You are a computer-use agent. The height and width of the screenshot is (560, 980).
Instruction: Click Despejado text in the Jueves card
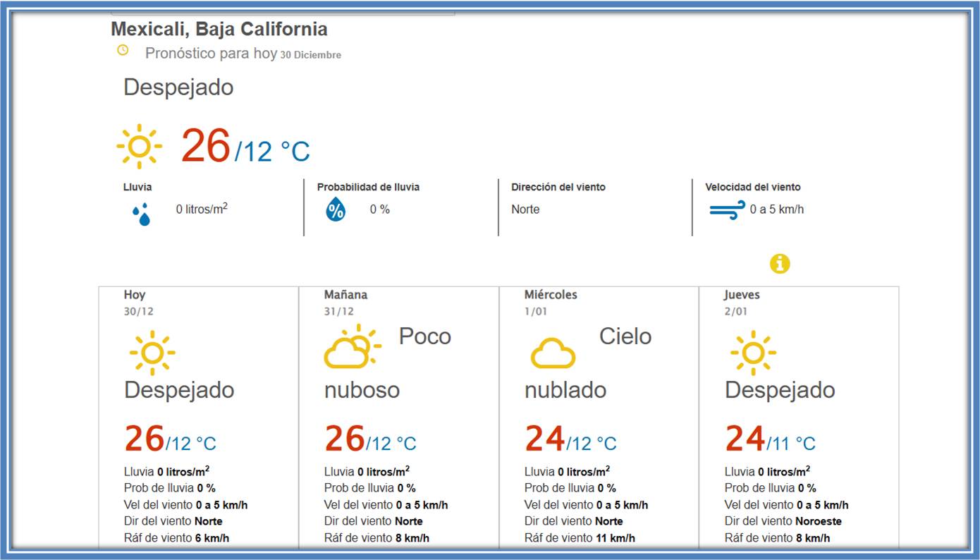tap(780, 390)
